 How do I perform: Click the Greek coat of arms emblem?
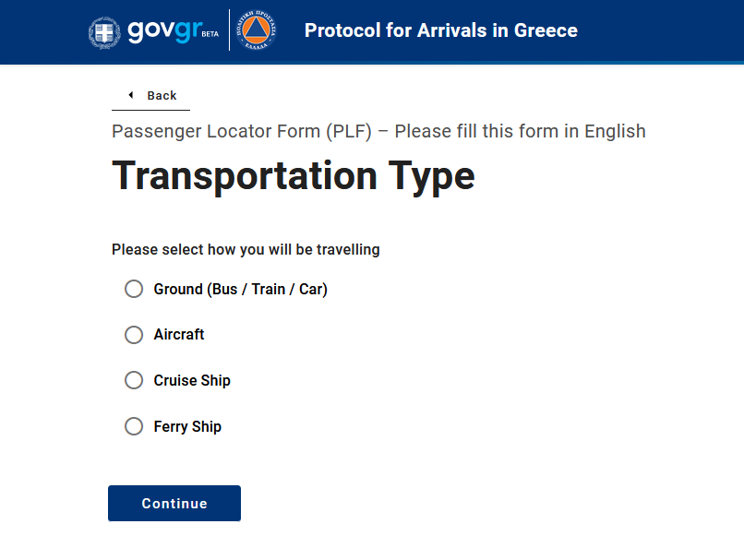104,32
